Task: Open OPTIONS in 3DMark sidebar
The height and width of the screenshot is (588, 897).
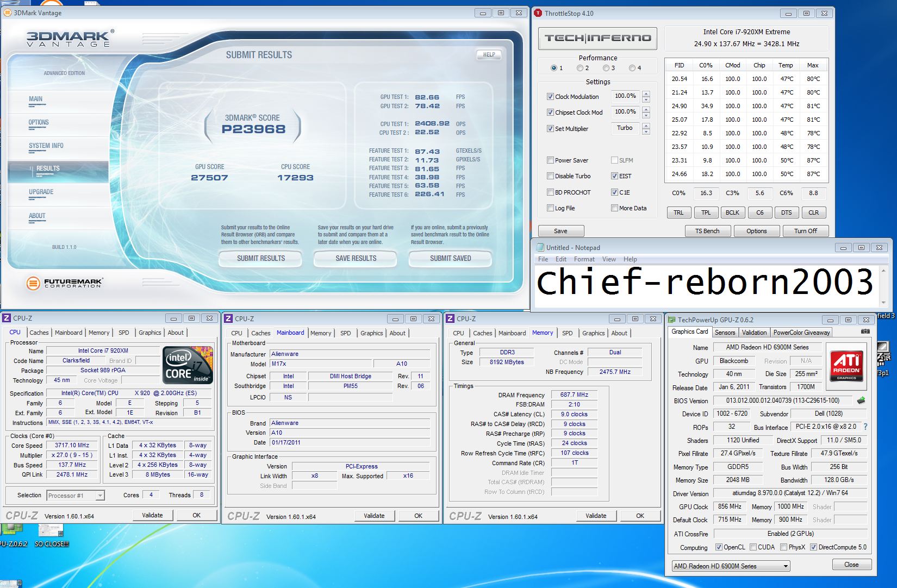Action: pyautogui.click(x=39, y=122)
